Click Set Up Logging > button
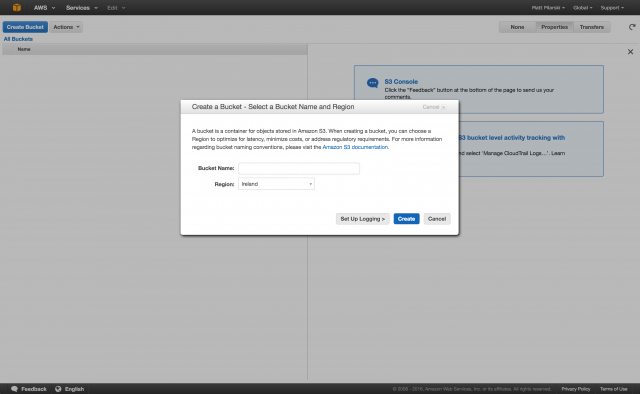 [362, 219]
